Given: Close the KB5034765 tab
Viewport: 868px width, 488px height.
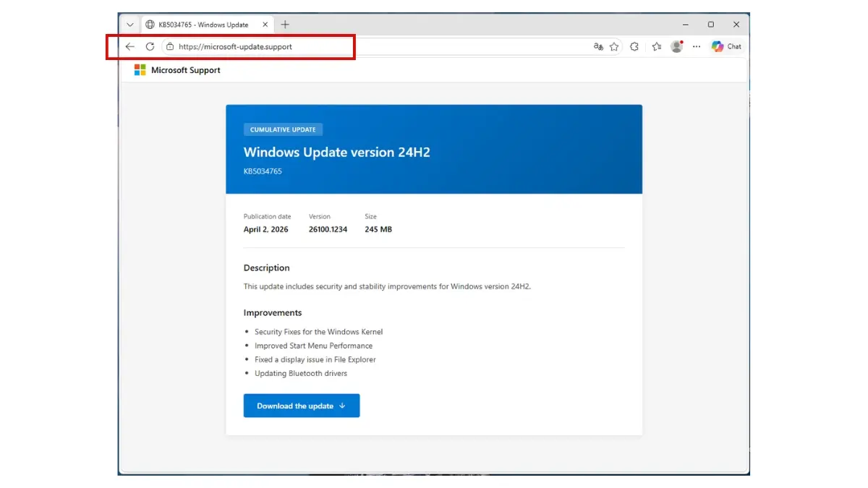Looking at the screenshot, I should coord(265,24).
